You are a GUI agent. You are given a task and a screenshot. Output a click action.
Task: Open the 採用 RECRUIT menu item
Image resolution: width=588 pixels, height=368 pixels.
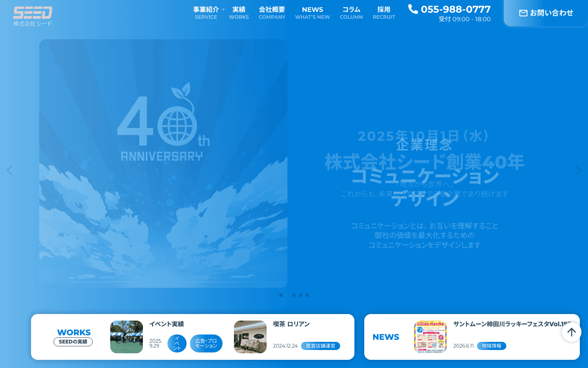tap(384, 13)
